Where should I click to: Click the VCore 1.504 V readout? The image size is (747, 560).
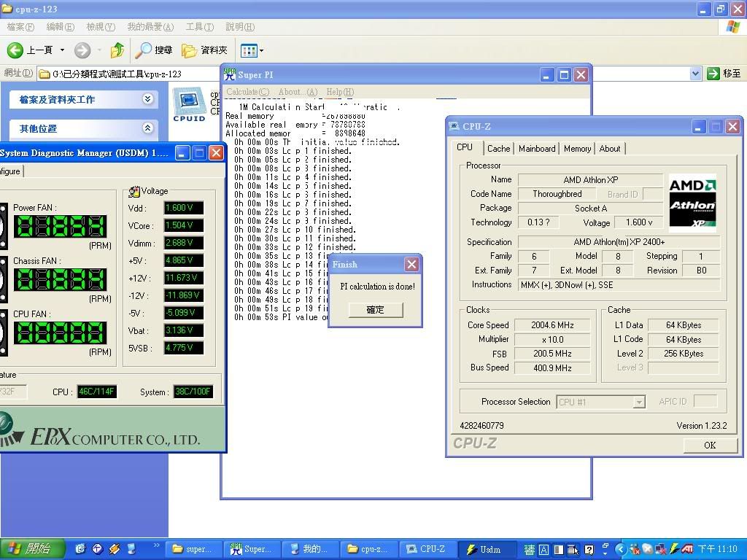[x=183, y=225]
